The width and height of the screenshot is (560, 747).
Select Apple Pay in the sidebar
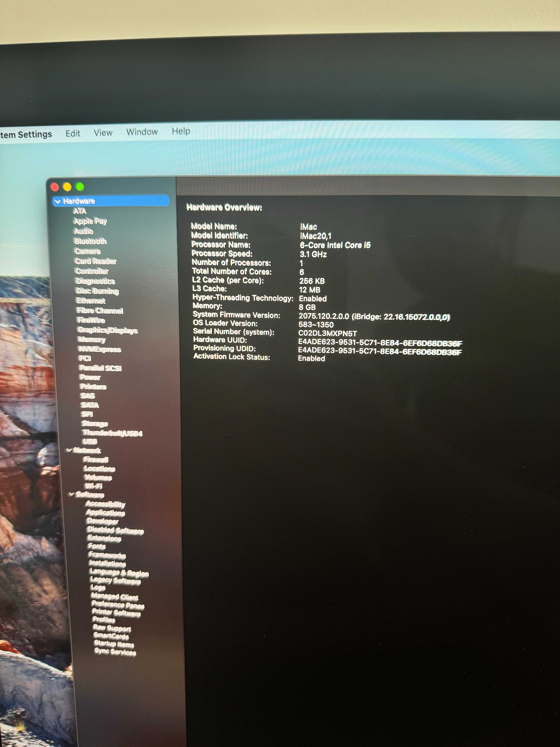pos(90,222)
